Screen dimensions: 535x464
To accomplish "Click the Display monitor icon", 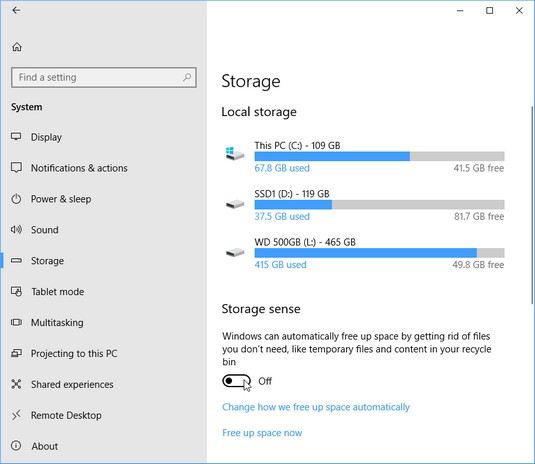I will (x=16, y=137).
